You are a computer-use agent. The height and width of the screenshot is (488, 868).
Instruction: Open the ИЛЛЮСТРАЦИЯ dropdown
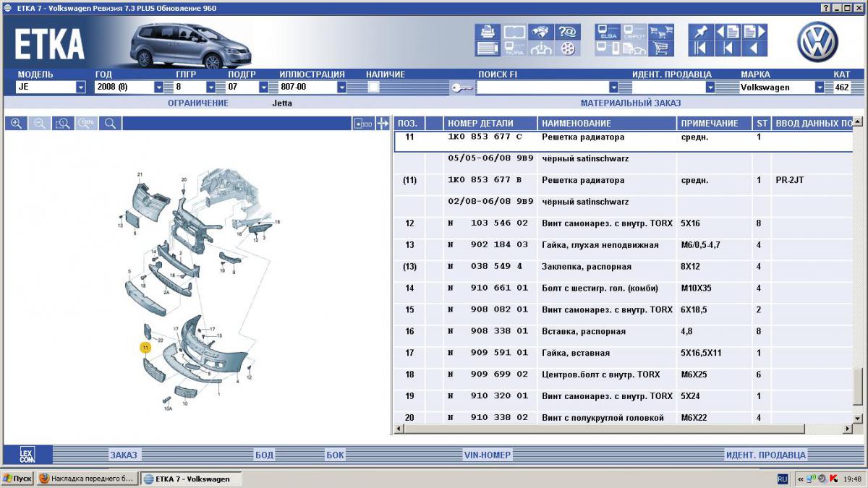pyautogui.click(x=341, y=87)
